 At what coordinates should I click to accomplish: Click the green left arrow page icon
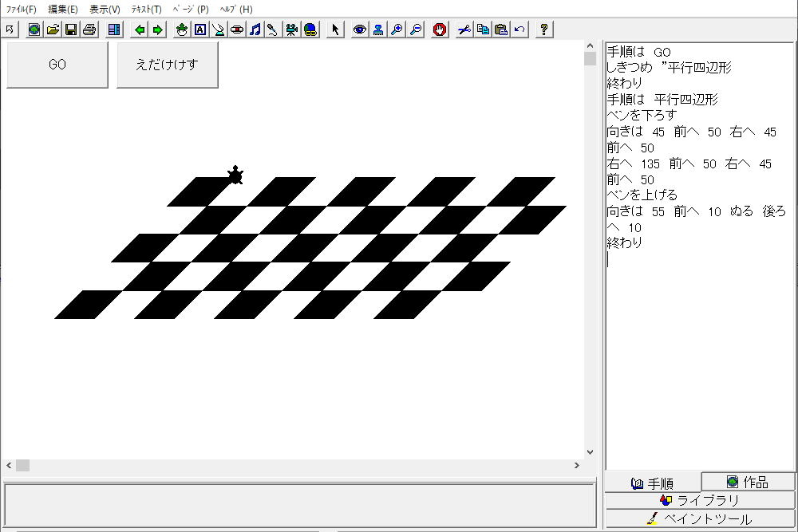[140, 30]
